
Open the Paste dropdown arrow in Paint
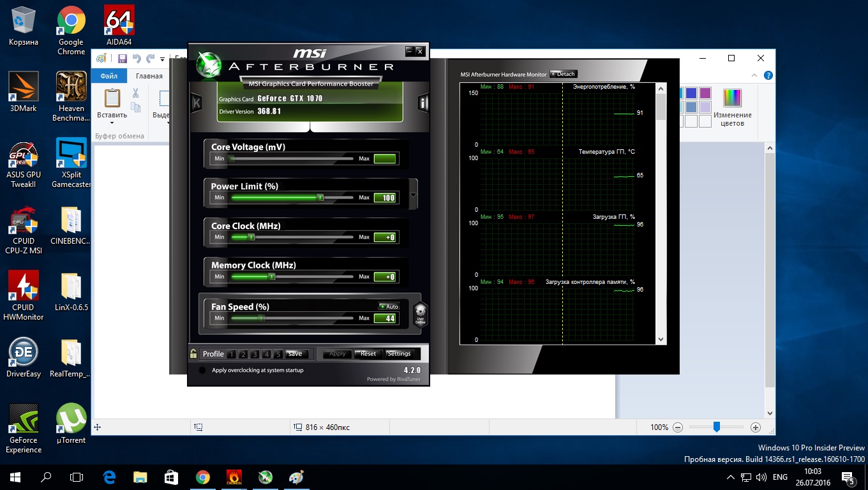pyautogui.click(x=112, y=123)
